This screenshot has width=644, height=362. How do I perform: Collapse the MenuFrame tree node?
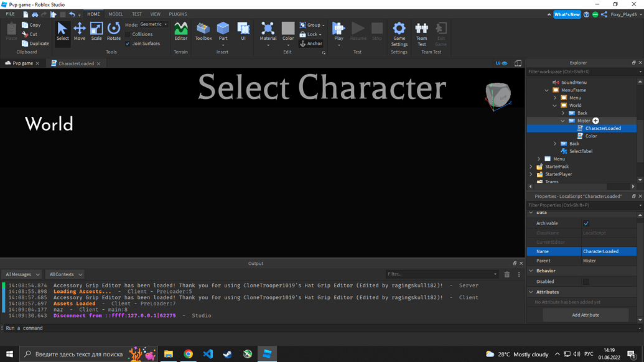click(x=547, y=90)
